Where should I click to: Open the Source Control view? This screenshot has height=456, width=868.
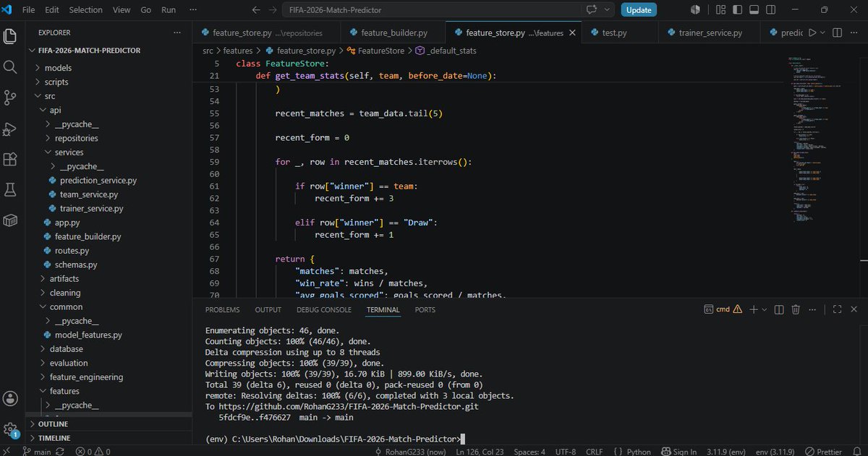pyautogui.click(x=10, y=98)
